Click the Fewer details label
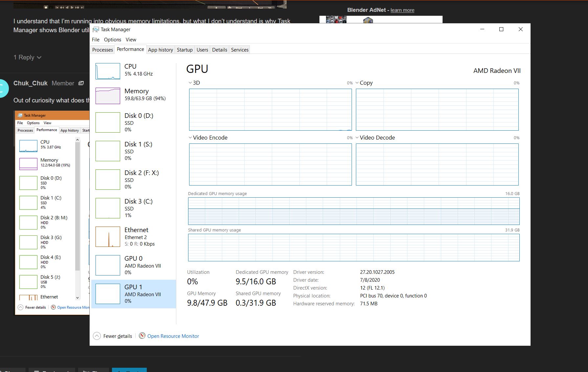The height and width of the screenshot is (372, 588). (118, 336)
